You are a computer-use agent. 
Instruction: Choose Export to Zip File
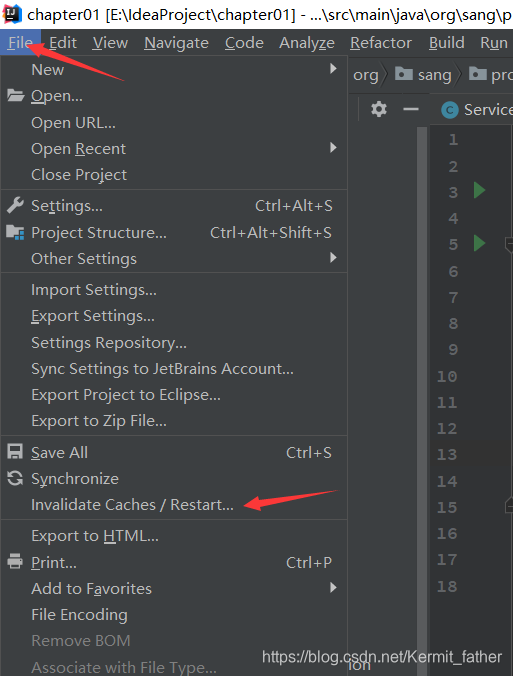tap(99, 421)
